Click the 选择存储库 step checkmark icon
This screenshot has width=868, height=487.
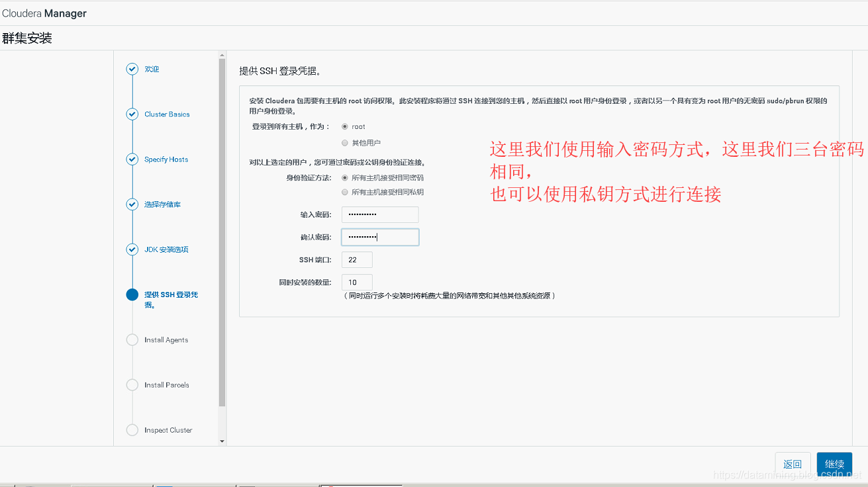(x=132, y=204)
